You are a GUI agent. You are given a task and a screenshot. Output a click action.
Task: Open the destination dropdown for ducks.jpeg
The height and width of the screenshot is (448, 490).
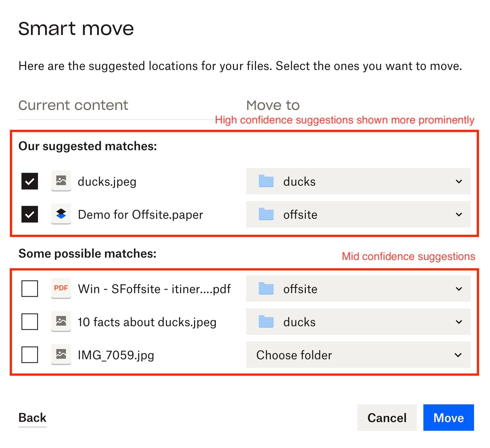tap(459, 181)
